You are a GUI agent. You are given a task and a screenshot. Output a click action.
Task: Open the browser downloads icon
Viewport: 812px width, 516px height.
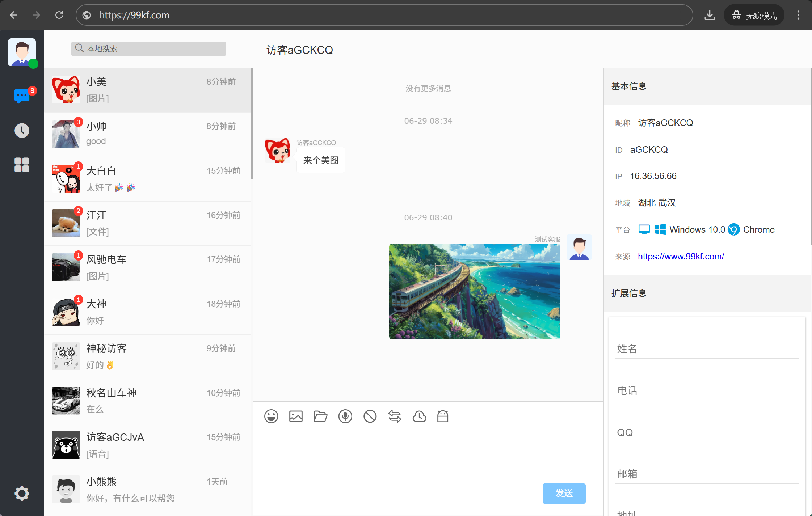(x=710, y=15)
